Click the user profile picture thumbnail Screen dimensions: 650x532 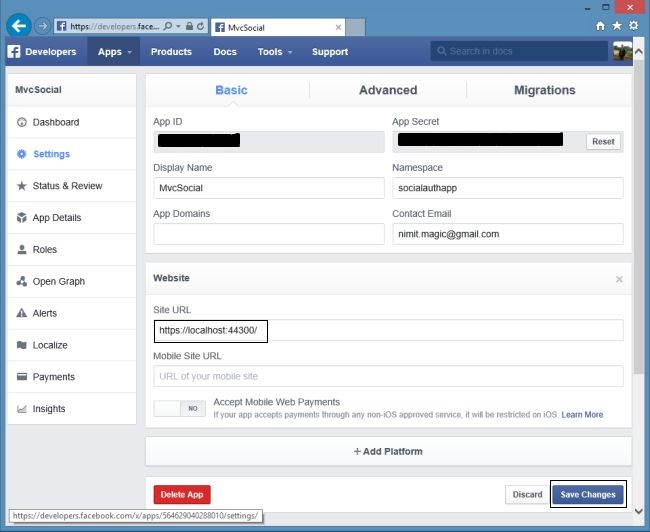tap(623, 51)
